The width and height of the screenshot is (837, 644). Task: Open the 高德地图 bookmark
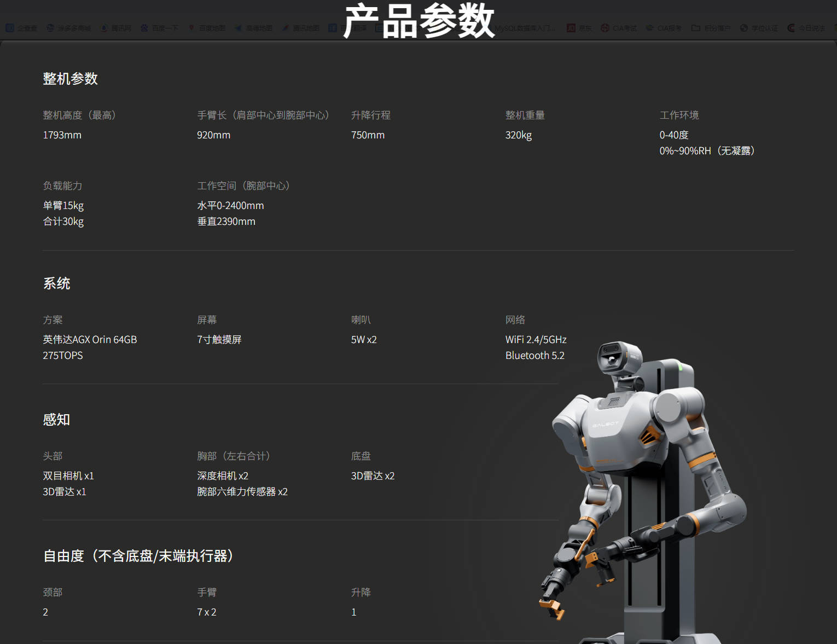click(253, 28)
